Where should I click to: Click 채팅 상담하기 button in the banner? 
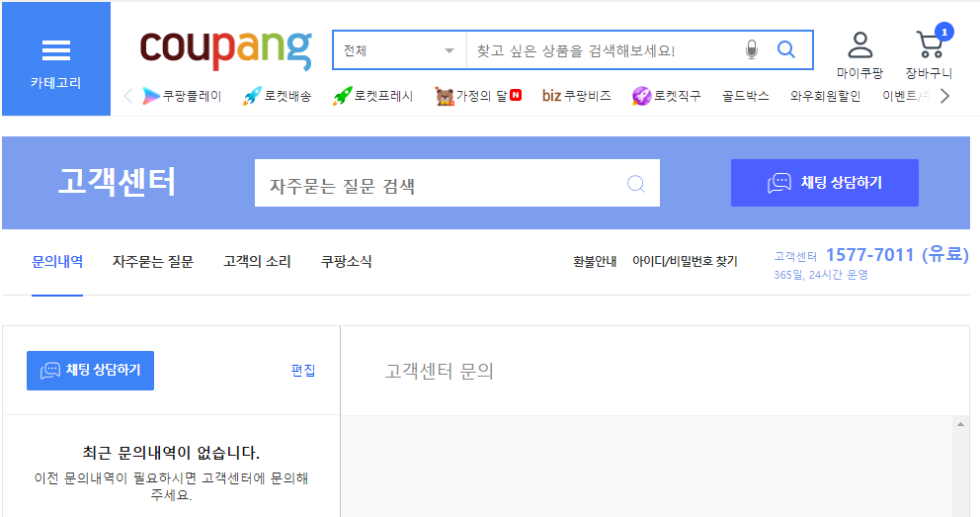click(x=824, y=183)
